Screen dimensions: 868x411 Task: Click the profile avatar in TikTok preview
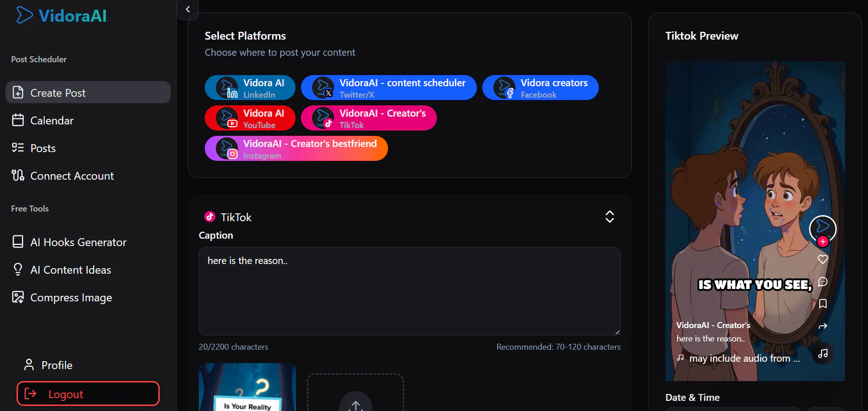tap(822, 228)
